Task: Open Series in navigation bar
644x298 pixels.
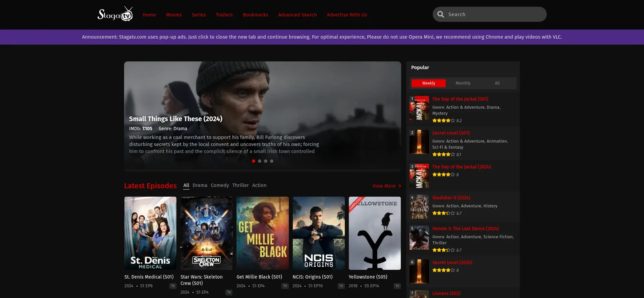Action: point(199,15)
